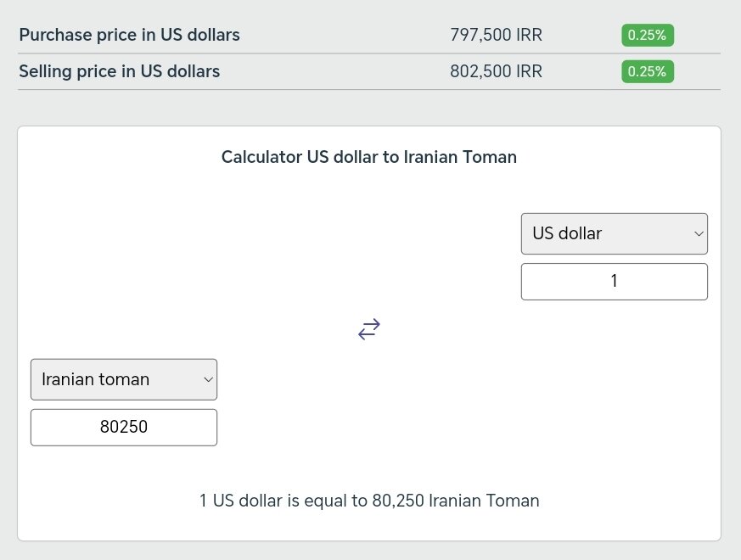Select the swap conversion direction control
Viewport: 741px width, 560px height.
pos(368,329)
